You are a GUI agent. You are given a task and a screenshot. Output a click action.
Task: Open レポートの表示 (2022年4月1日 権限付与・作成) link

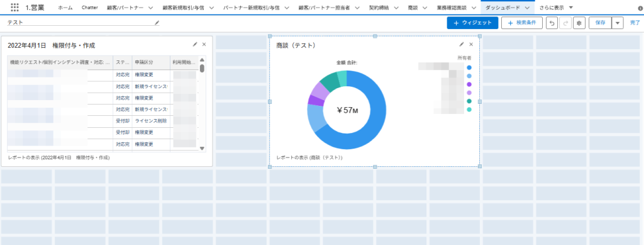pos(58,157)
